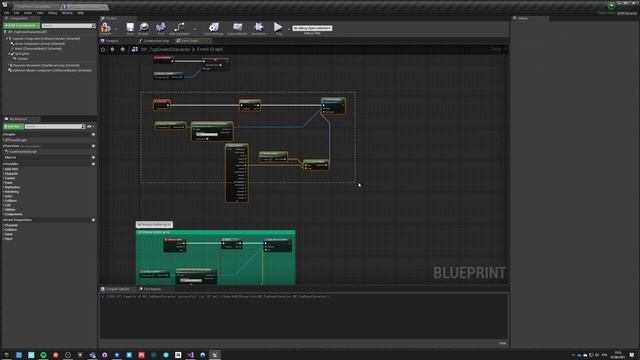
Task: Add a new dispatcher with Event Dispatchers plus
Action: point(93,220)
